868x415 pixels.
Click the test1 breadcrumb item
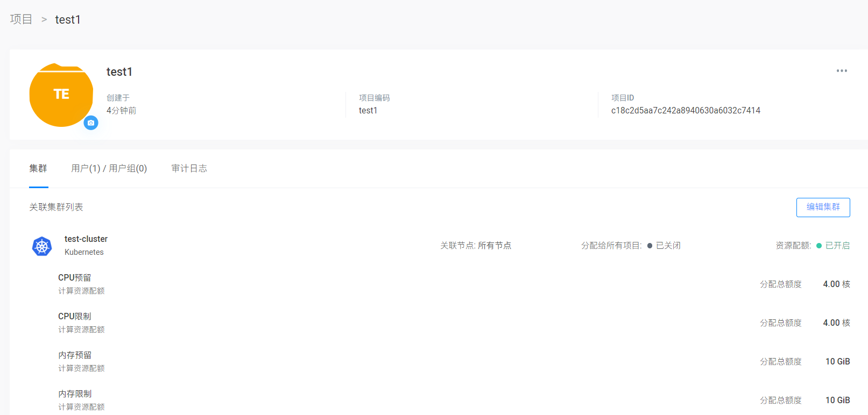point(68,20)
